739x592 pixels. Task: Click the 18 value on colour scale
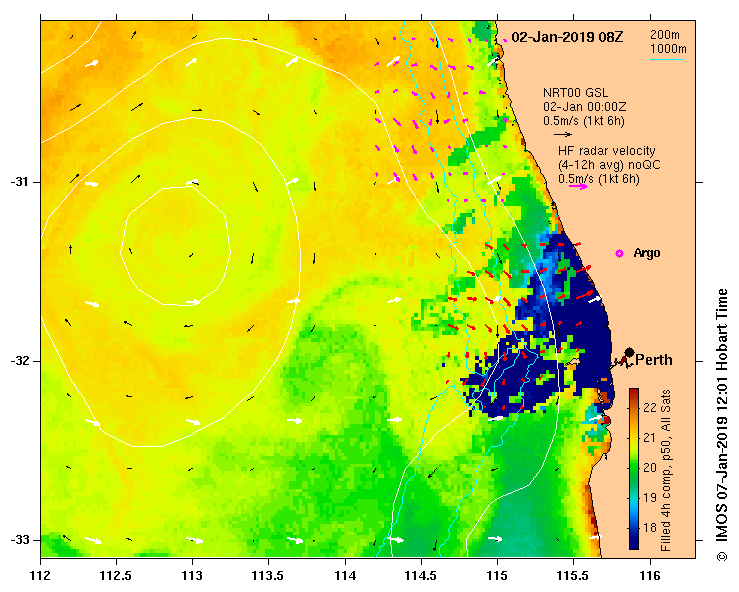(x=650, y=528)
